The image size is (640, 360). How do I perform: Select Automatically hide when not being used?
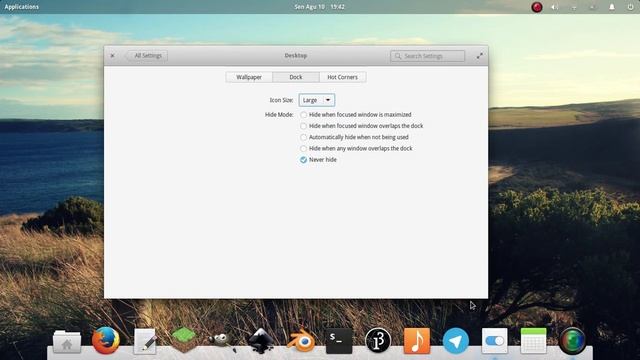tap(354, 137)
